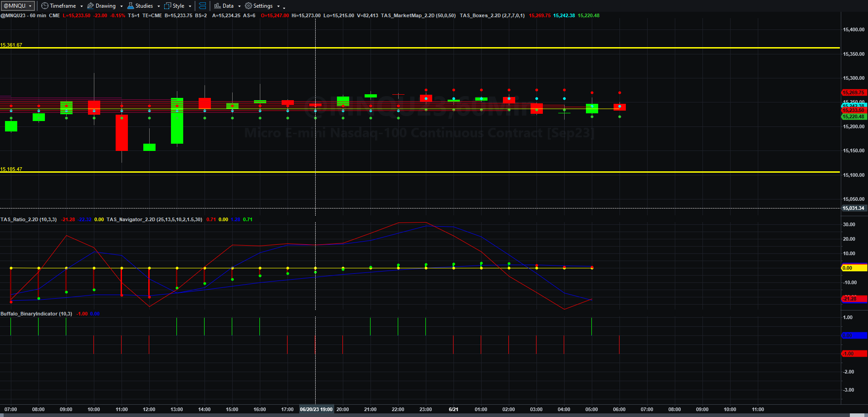Image resolution: width=868 pixels, height=417 pixels.
Task: Expand the Timeframe dropdown arrow
Action: 82,6
